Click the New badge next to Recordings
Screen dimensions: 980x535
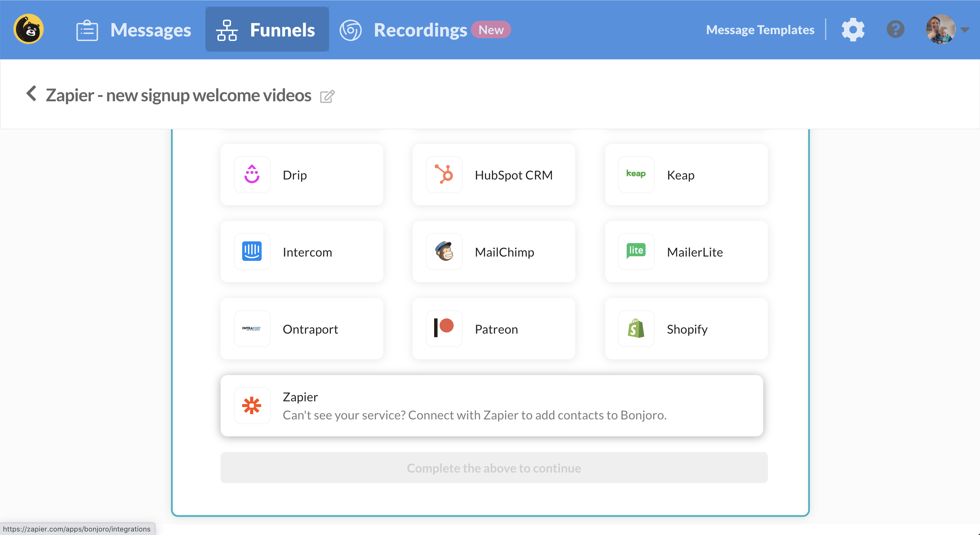click(491, 30)
